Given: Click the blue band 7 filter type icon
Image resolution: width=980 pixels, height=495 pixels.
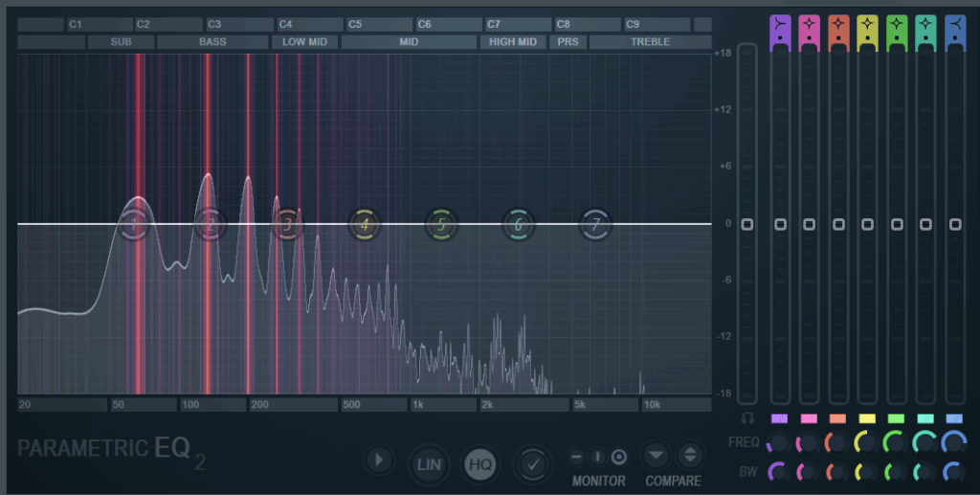Looking at the screenshot, I should pos(954,27).
